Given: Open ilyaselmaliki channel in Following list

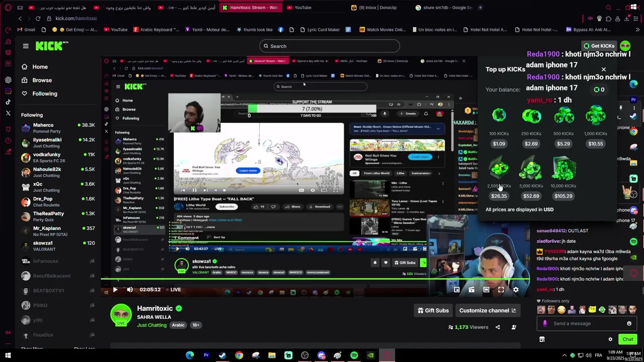Looking at the screenshot, I should [58, 143].
